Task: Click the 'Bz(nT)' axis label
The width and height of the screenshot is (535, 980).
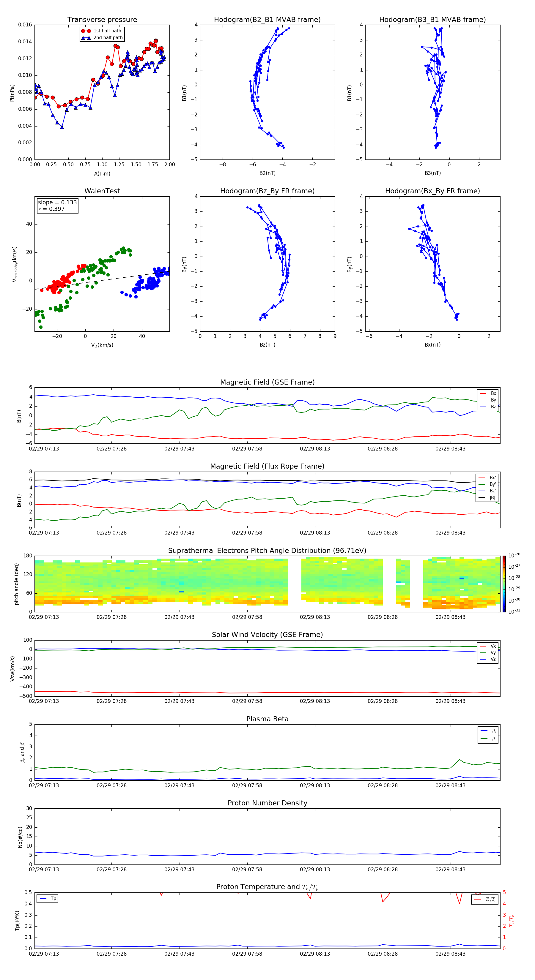Action: (267, 345)
